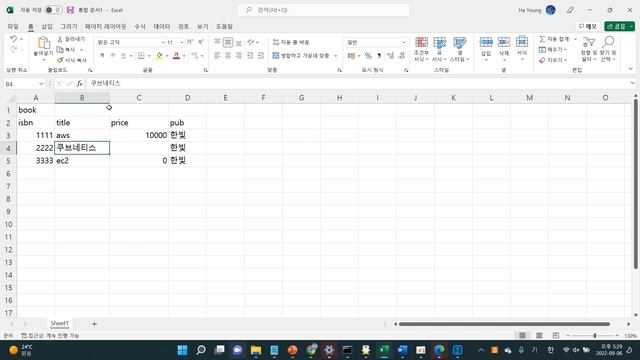Select the Sheet1 sheet tab
This screenshot has width=640, height=360.
click(60, 323)
